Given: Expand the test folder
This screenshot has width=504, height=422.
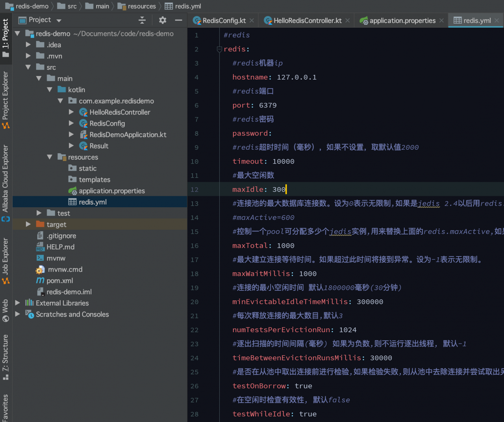Looking at the screenshot, I should (x=39, y=213).
